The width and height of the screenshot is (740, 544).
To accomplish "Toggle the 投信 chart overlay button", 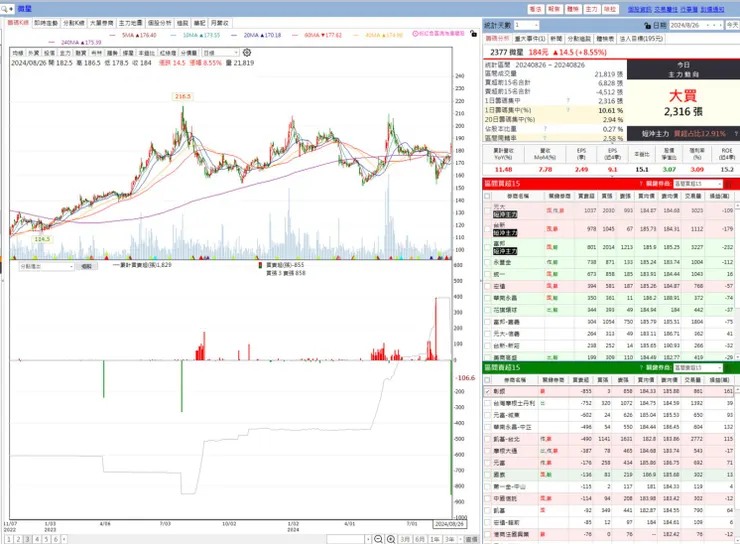I will point(49,53).
